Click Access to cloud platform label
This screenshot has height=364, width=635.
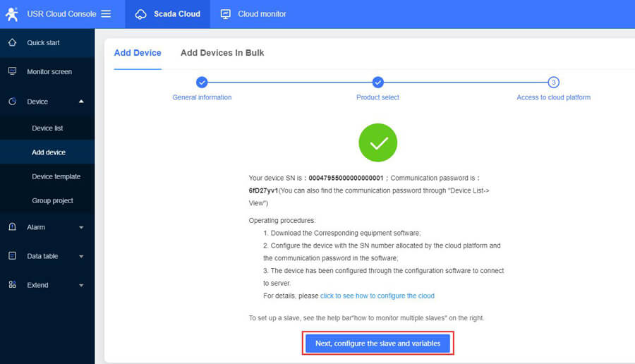pos(554,97)
